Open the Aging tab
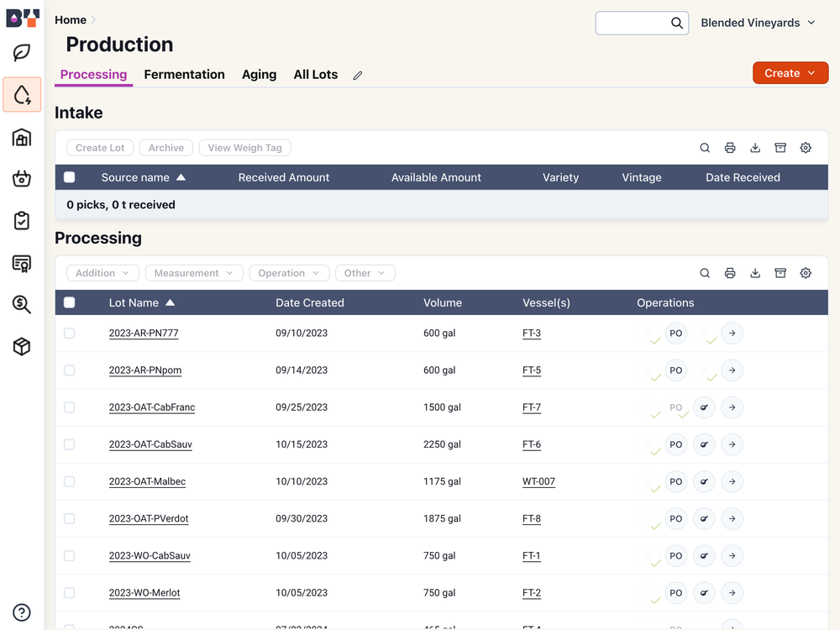Image resolution: width=840 pixels, height=630 pixels. (x=259, y=74)
